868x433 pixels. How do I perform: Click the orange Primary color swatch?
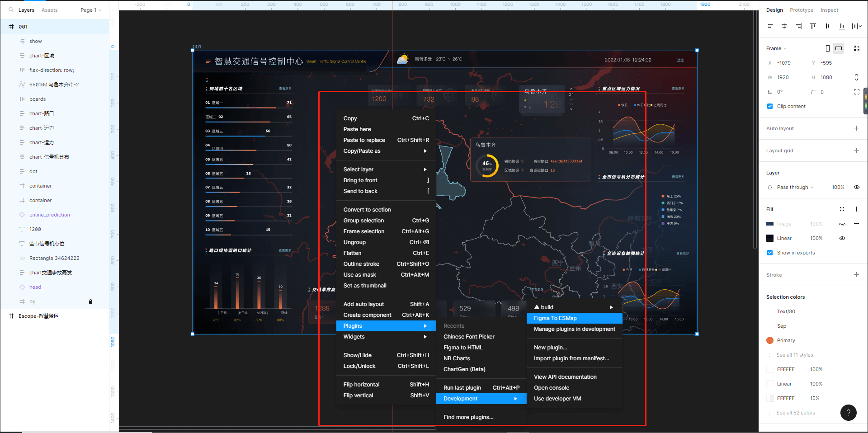770,340
